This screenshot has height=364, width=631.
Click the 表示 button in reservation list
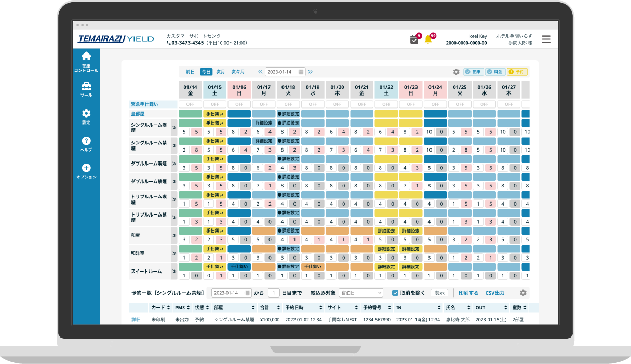[x=439, y=293]
